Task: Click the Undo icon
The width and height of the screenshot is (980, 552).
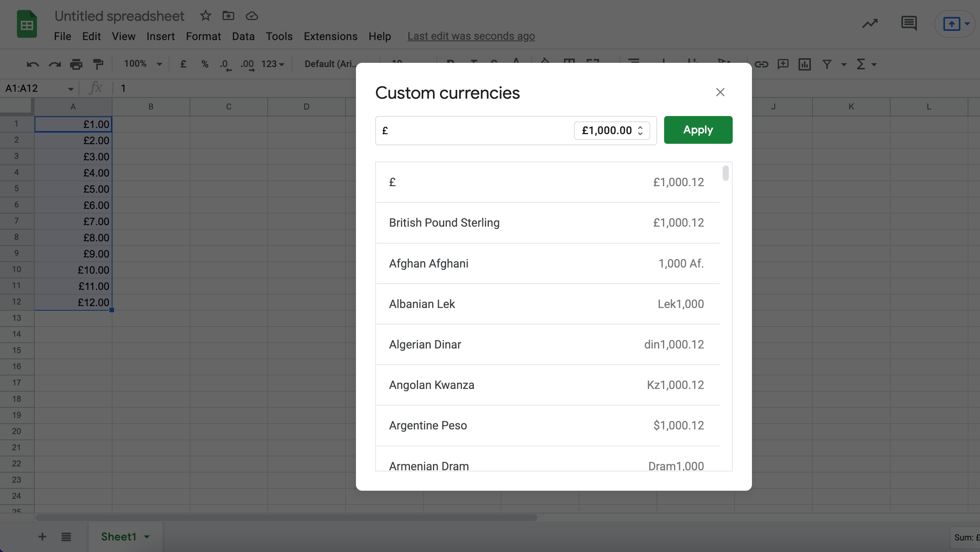Action: pos(34,64)
